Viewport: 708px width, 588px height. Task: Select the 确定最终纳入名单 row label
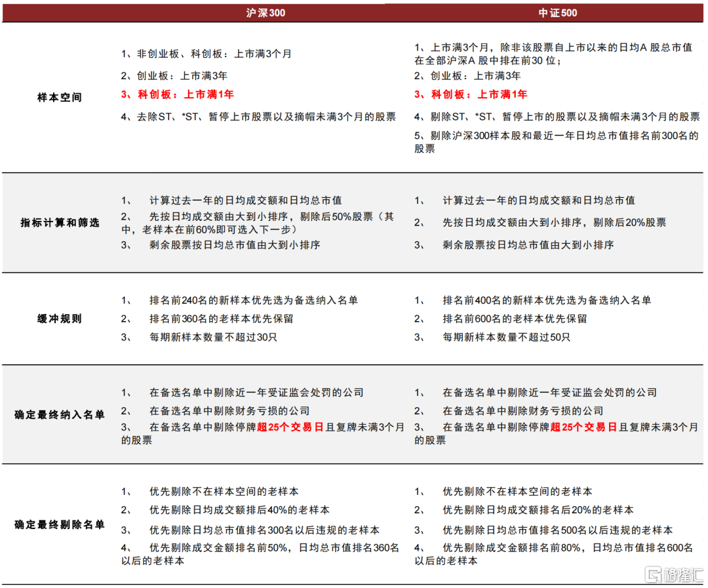(x=60, y=414)
